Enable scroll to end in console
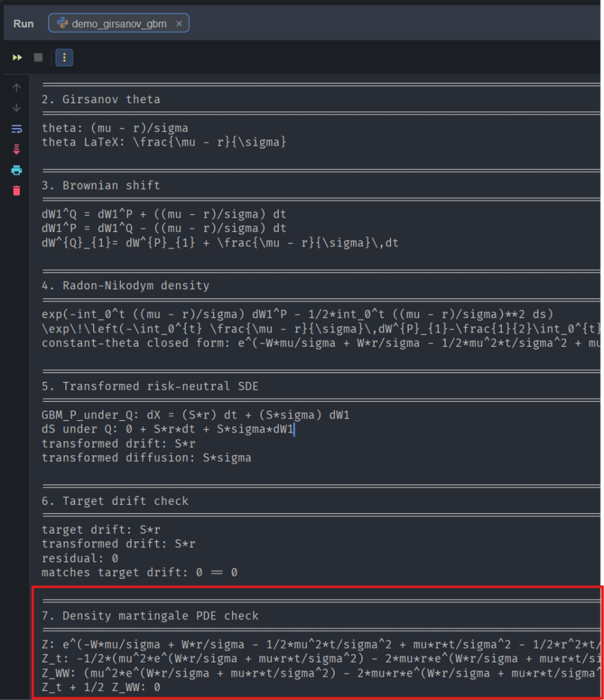This screenshot has height=700, width=604. pos(16,149)
